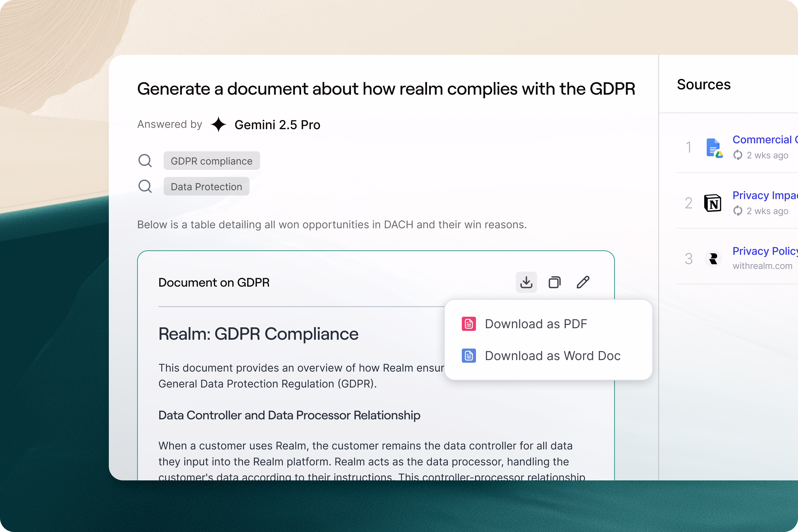Image resolution: width=798 pixels, height=532 pixels.
Task: Click the download icon for the document
Action: tap(526, 282)
